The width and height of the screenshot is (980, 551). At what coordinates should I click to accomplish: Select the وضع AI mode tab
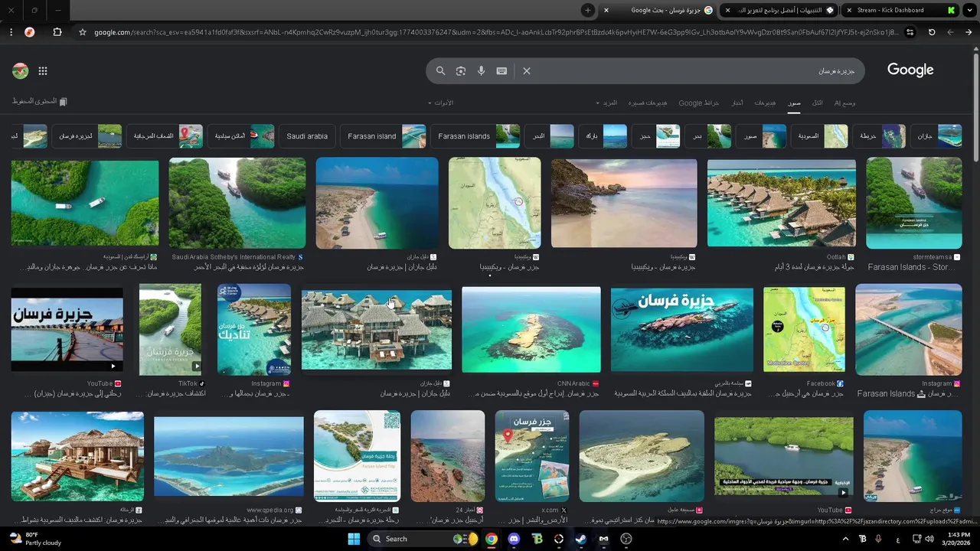pyautogui.click(x=844, y=103)
